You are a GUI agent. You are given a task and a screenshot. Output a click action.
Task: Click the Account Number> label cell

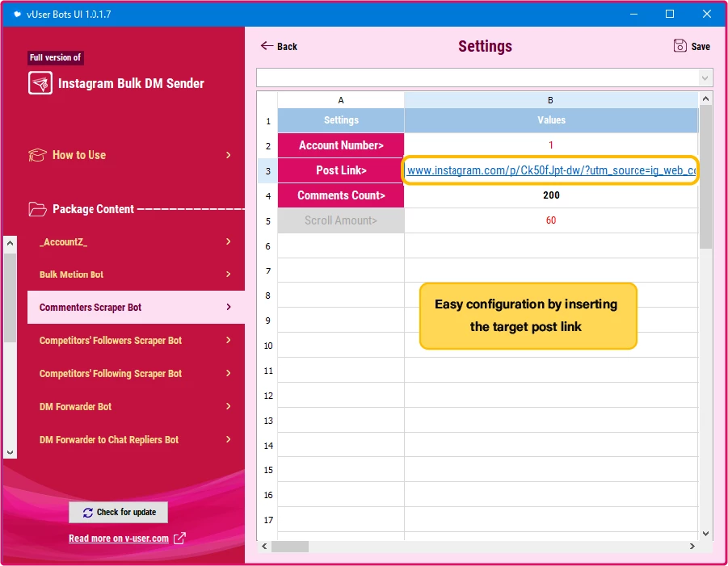341,145
